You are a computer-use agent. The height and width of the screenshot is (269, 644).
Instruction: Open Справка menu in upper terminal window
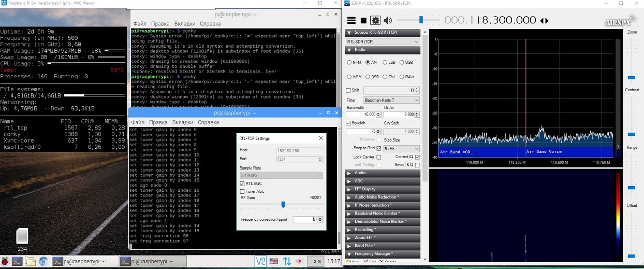[210, 24]
